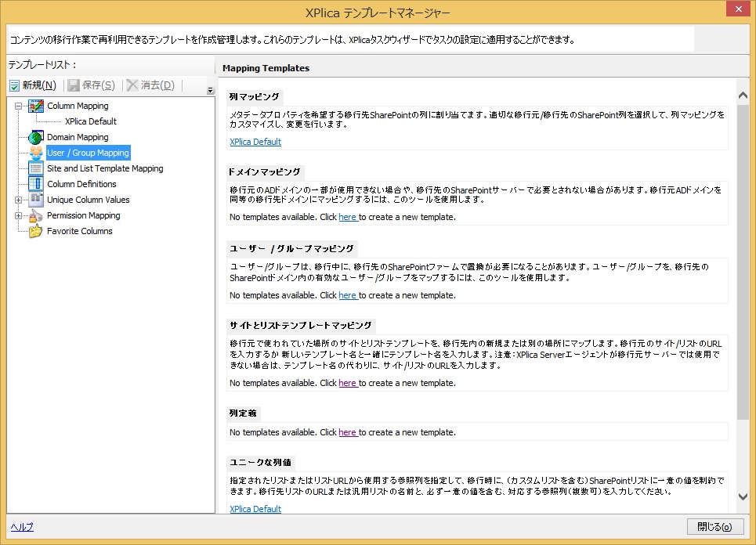Click the Site and List Template Mapping icon
756x545 pixels.
pos(36,168)
